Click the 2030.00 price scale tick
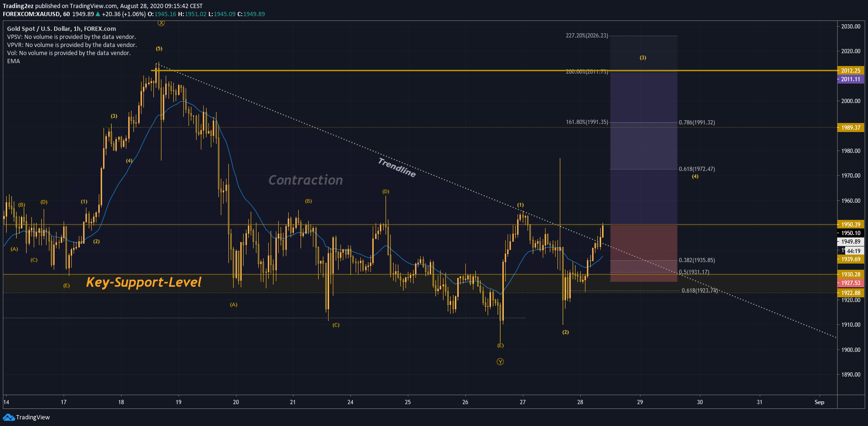Screen dimensions: 868x426 click(850, 27)
